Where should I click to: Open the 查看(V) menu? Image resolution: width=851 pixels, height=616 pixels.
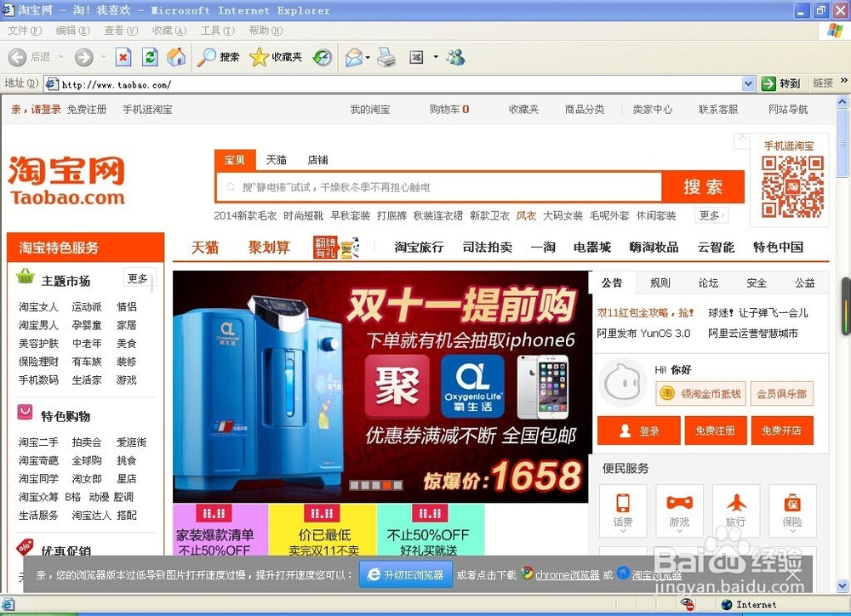[121, 31]
